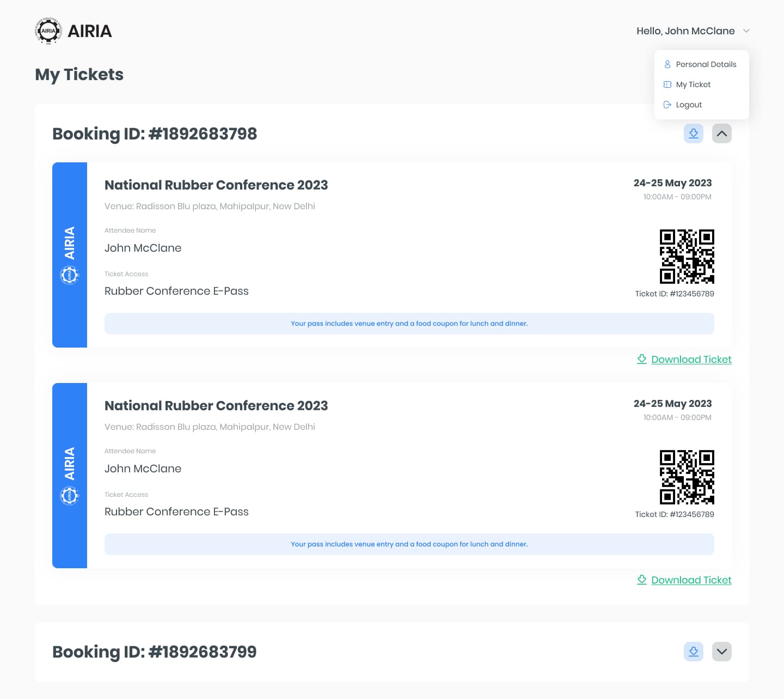The width and height of the screenshot is (784, 699).
Task: Expand booking #1892683799 with the down chevron
Action: [722, 652]
